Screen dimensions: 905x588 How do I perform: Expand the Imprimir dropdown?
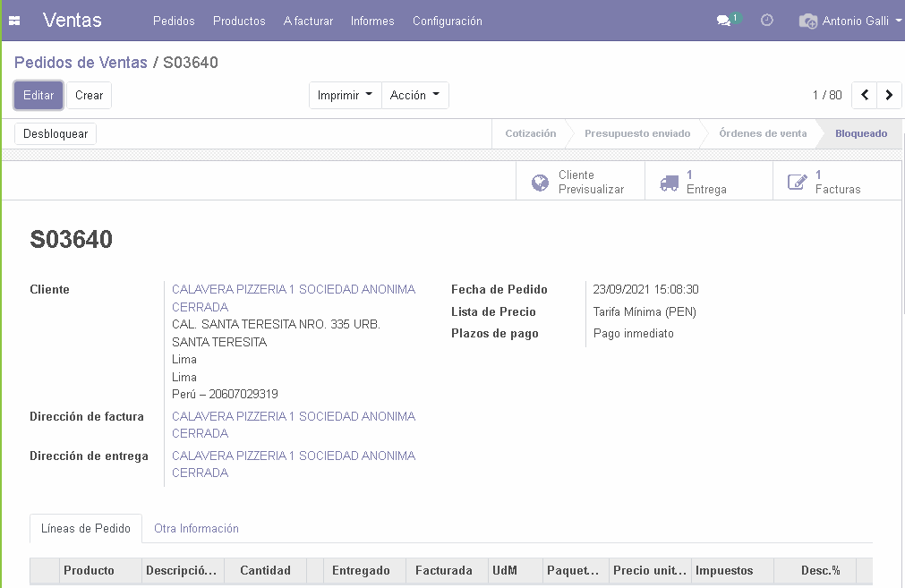(345, 95)
